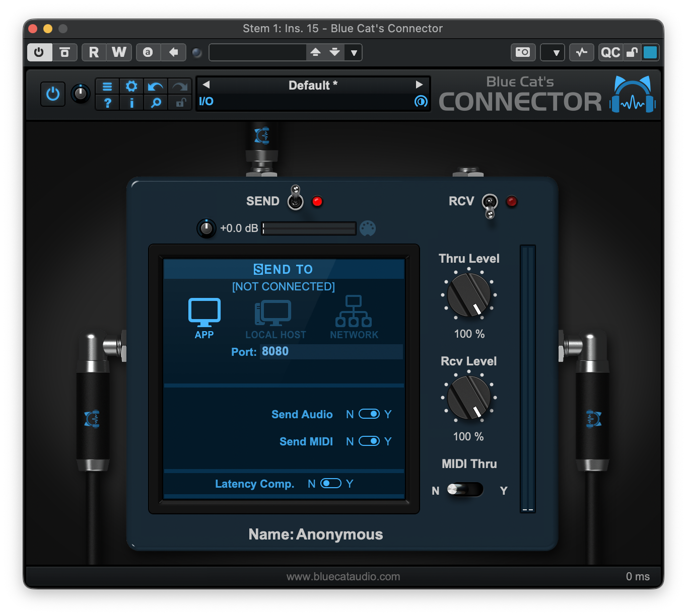Open the www.bluecataudio.com link
This screenshot has width=687, height=616.
(x=343, y=577)
